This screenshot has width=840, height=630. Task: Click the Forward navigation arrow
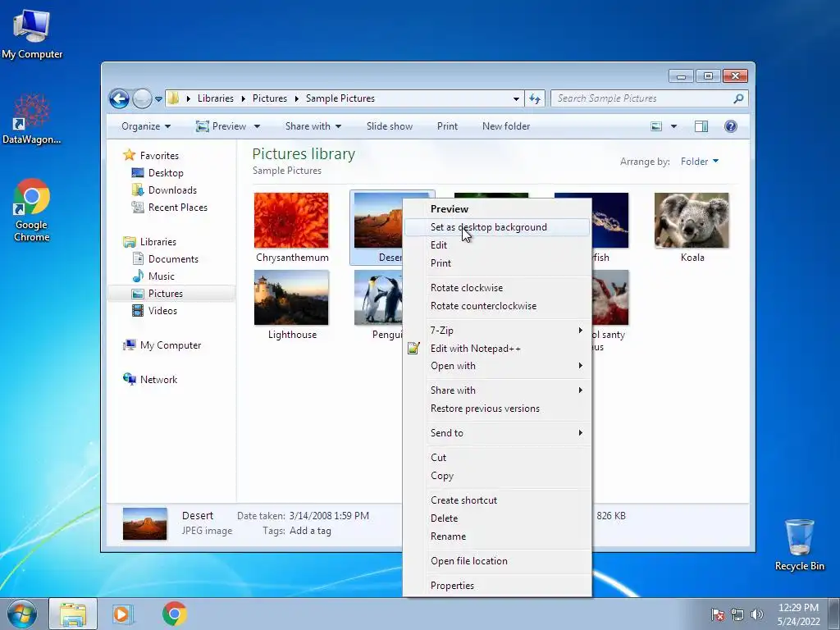click(142, 98)
